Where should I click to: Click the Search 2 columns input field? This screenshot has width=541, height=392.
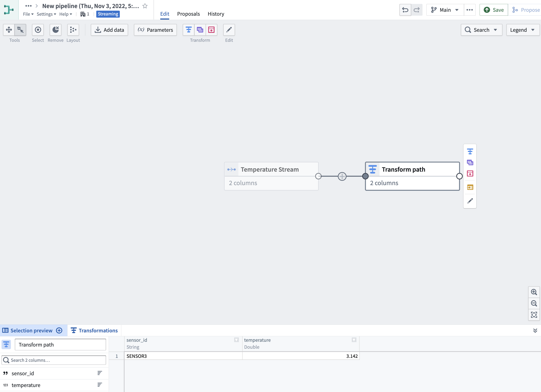[54, 360]
